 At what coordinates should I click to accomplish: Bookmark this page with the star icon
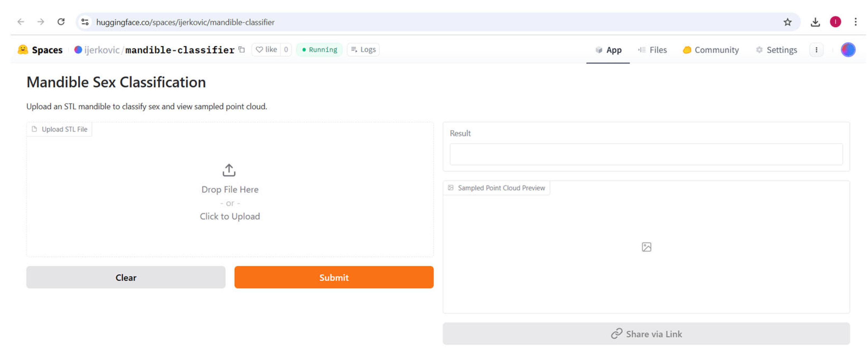pyautogui.click(x=787, y=22)
